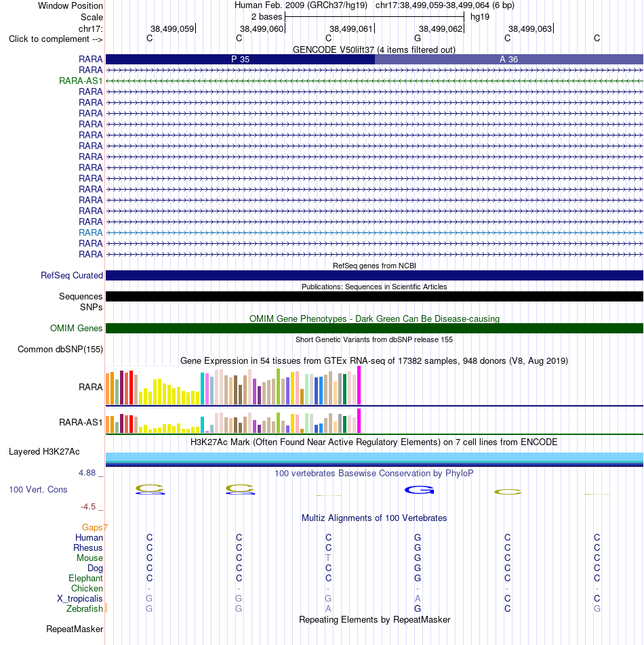Image resolution: width=644 pixels, height=645 pixels.
Task: Click the 'SNPs' track label
Action: click(92, 308)
